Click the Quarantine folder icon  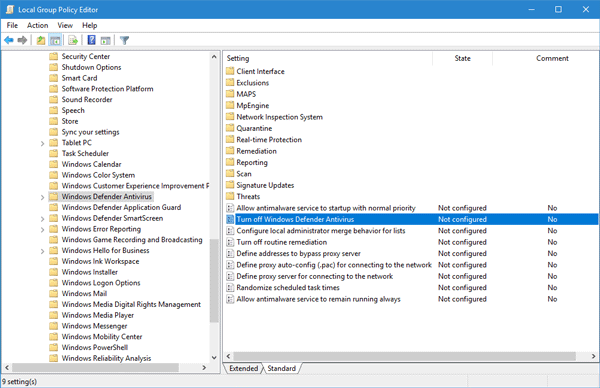230,128
